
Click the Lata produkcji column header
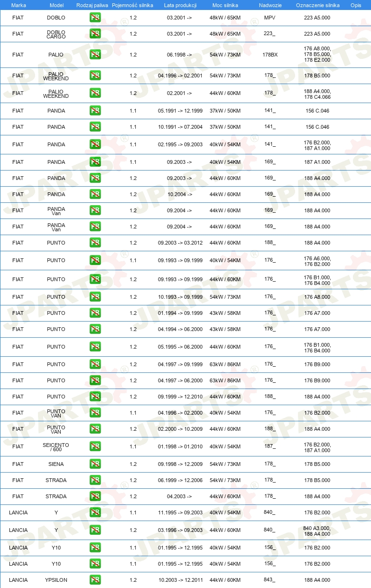[x=180, y=5]
